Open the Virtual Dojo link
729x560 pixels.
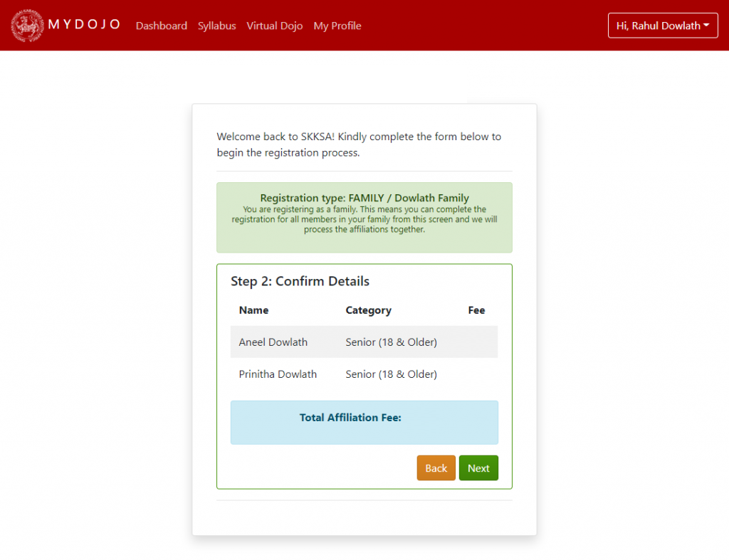coord(275,26)
